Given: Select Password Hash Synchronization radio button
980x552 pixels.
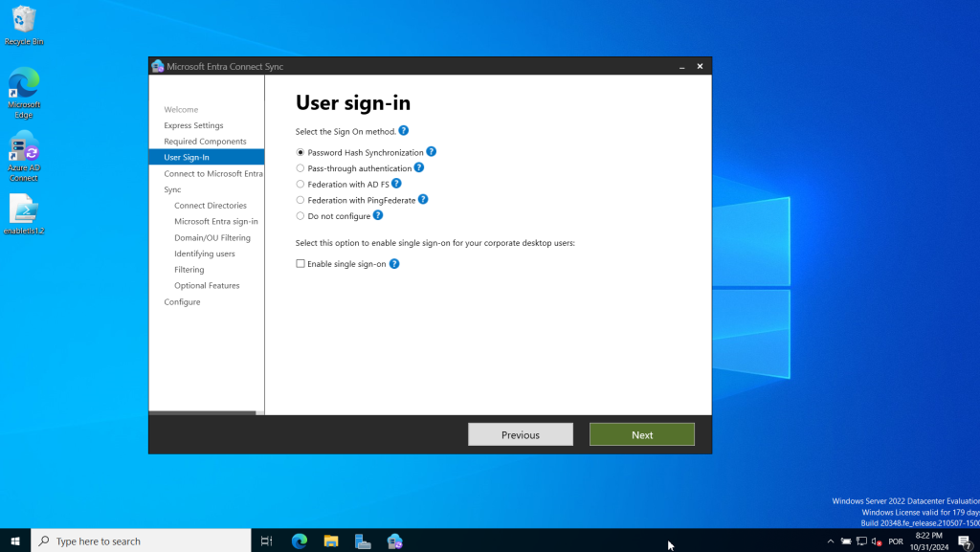Looking at the screenshot, I should point(300,152).
